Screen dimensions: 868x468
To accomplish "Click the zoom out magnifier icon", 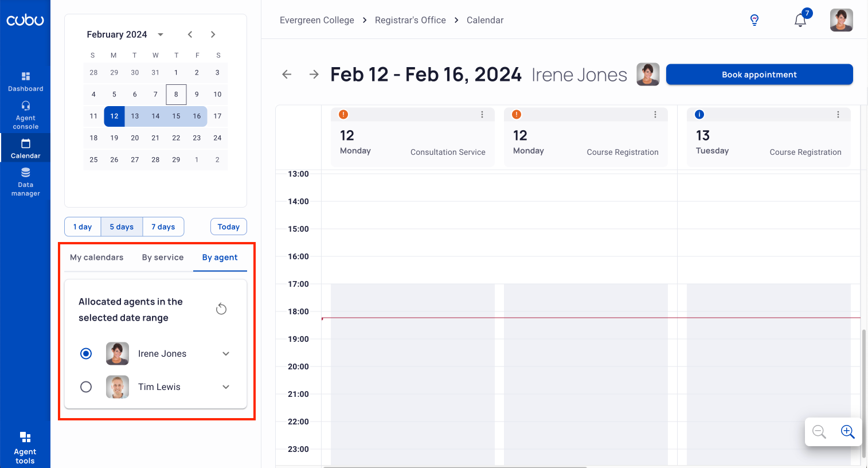I will (819, 432).
